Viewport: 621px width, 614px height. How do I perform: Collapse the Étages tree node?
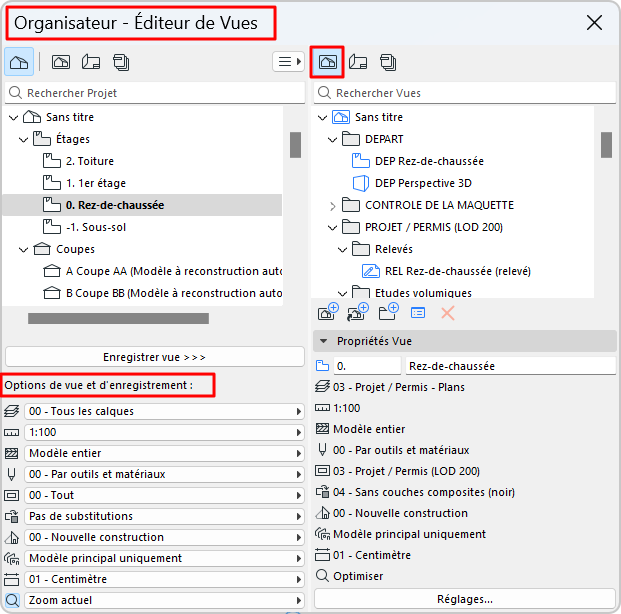coord(22,139)
